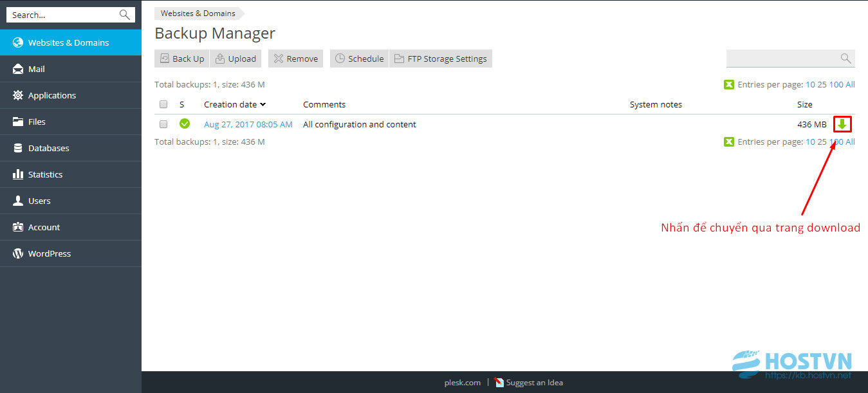Click the Statistics bar chart icon
The height and width of the screenshot is (393, 868).
[x=18, y=174]
